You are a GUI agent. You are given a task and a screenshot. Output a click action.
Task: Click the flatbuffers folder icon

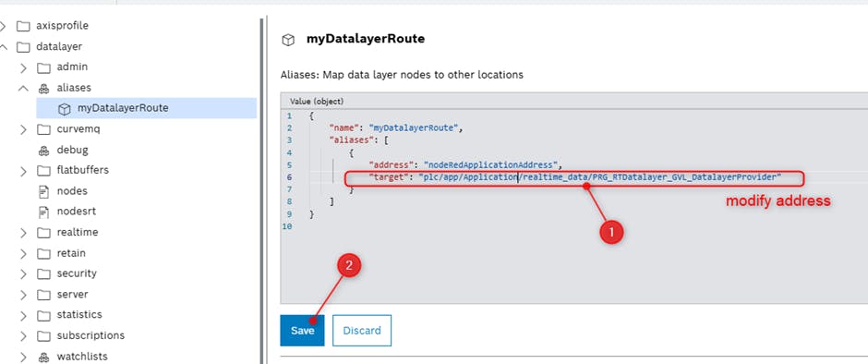(x=43, y=171)
